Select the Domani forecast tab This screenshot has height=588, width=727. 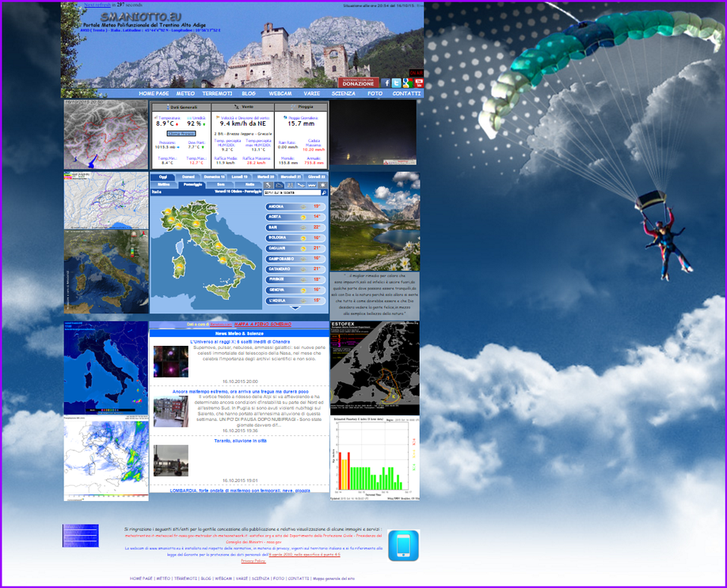[188, 177]
